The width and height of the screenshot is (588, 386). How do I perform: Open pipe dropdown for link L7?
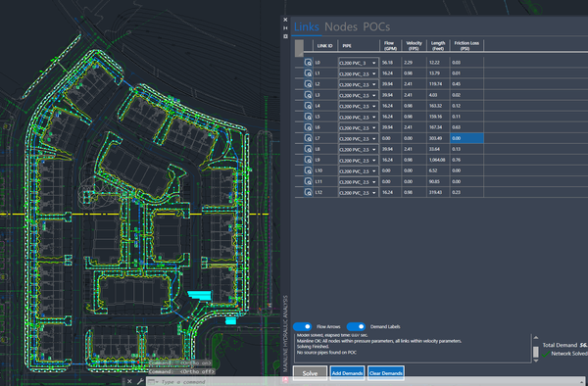(373, 139)
